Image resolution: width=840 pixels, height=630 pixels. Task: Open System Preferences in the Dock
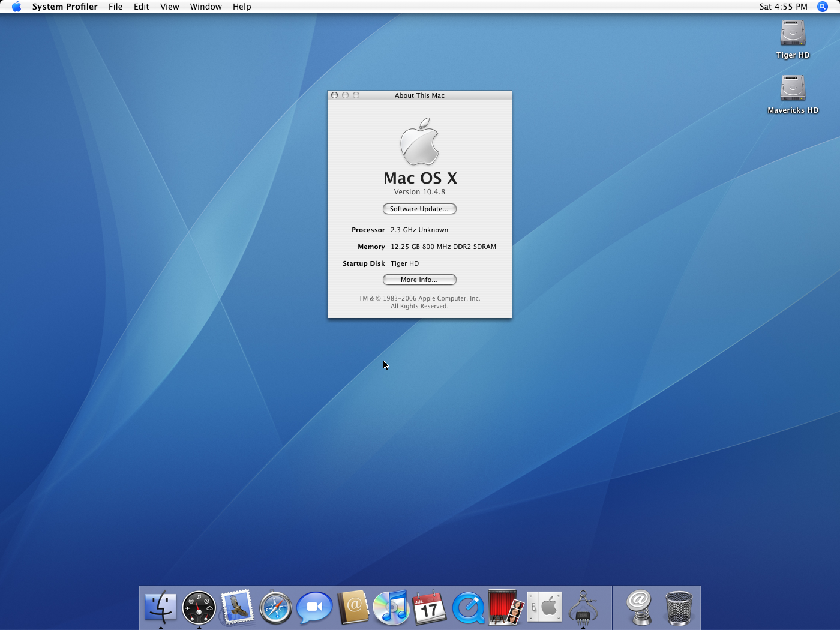coord(545,607)
